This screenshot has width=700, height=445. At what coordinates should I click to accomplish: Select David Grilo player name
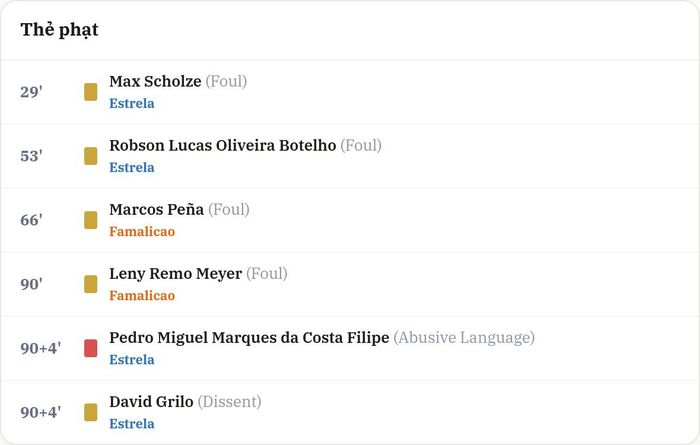click(x=151, y=402)
